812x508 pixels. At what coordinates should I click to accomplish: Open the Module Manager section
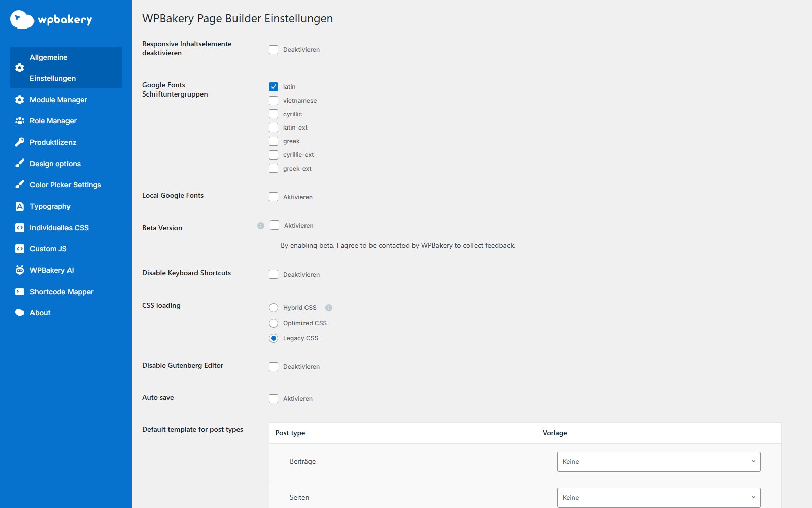66,100
